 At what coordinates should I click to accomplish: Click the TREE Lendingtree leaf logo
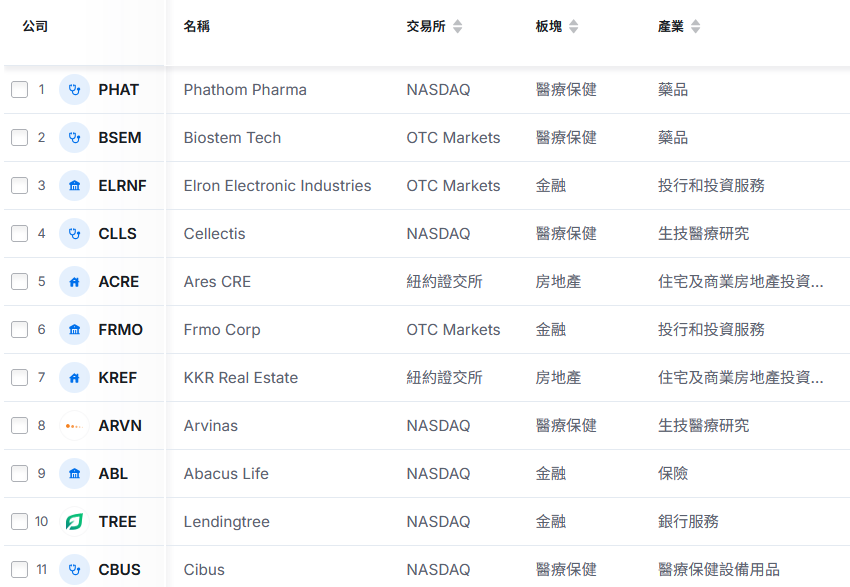click(74, 521)
